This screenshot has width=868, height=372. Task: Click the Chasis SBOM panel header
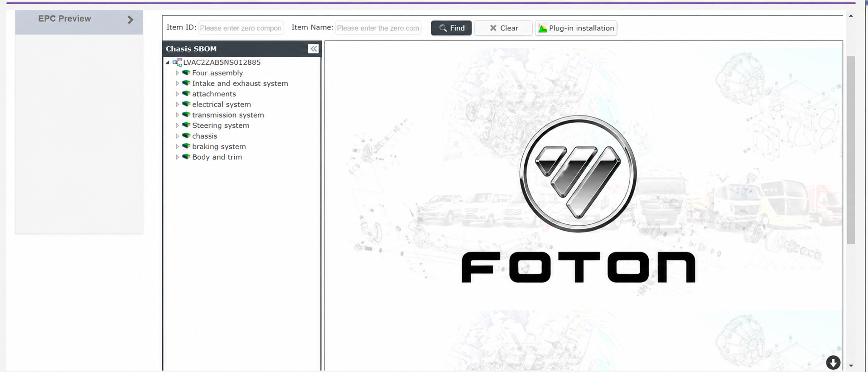(242, 49)
